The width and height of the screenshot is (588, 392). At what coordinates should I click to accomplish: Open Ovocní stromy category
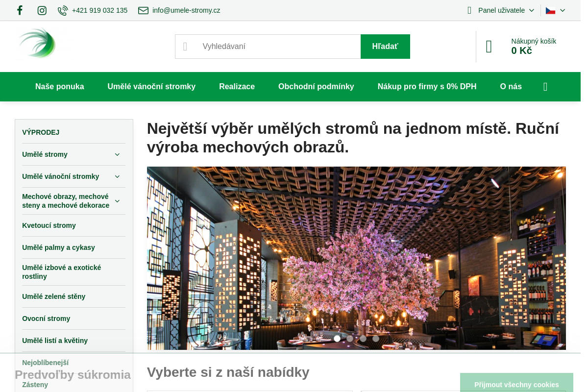pos(46,318)
